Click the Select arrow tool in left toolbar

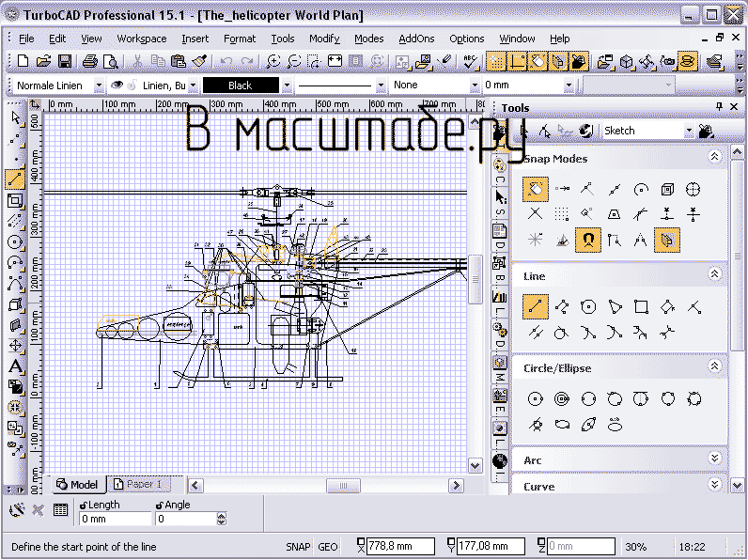coord(15,118)
